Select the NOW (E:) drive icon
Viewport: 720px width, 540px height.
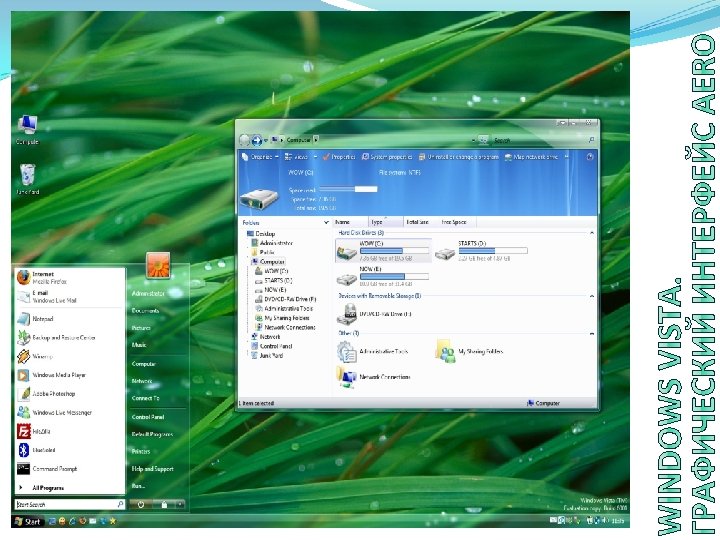point(346,278)
